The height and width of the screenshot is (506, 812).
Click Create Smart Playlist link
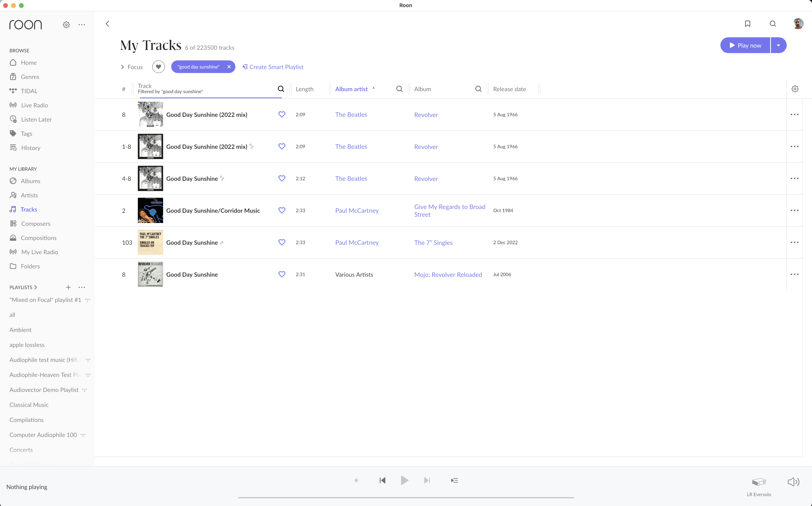point(273,67)
